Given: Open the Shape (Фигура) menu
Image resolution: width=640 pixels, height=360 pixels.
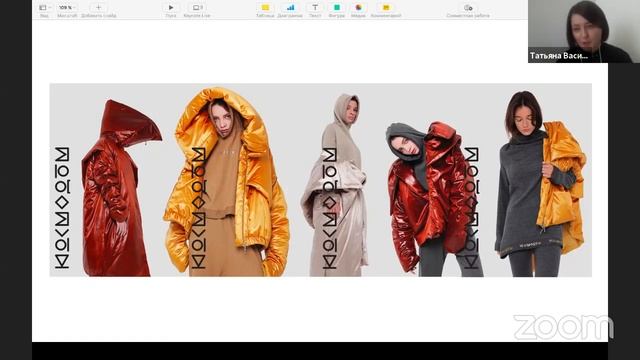Looking at the screenshot, I should [x=337, y=7].
